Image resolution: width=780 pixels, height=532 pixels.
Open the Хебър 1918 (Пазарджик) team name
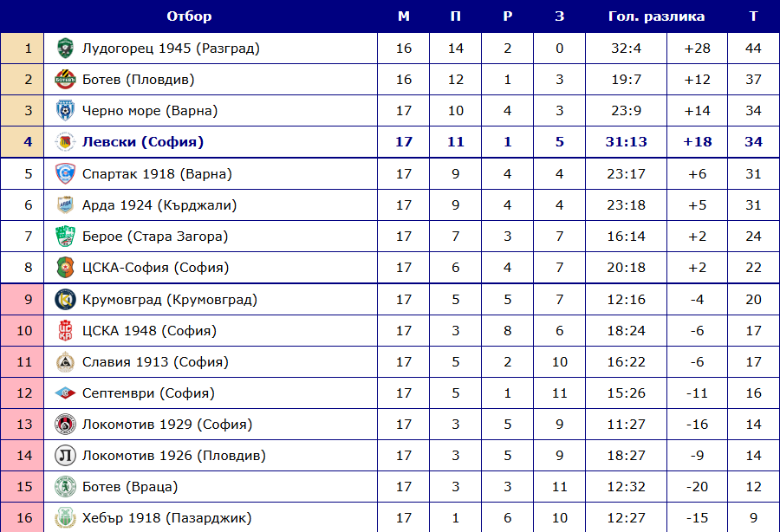point(166,517)
